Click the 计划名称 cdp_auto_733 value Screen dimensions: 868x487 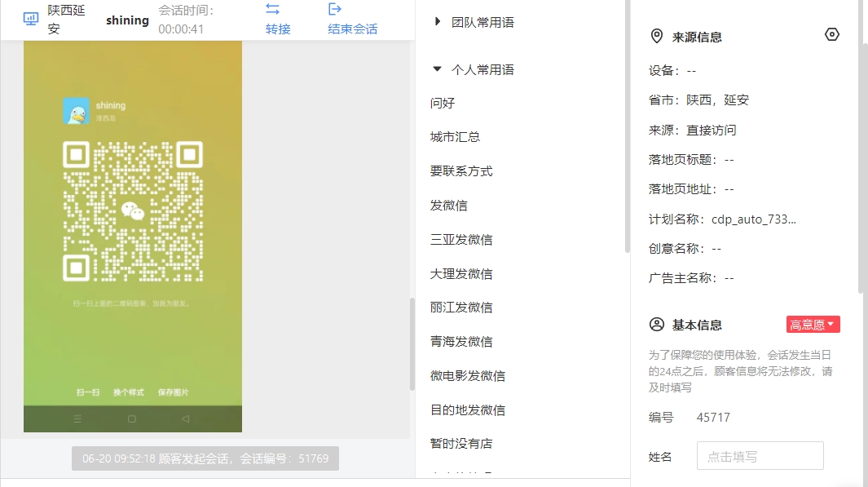click(x=754, y=219)
